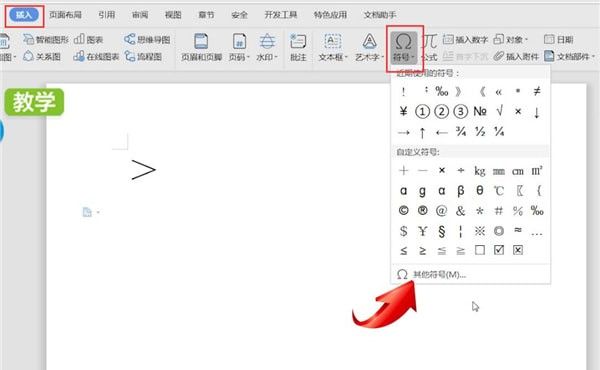The height and width of the screenshot is (370, 600).
Task: Expand the Watermark (水印) dropdown
Action: (x=267, y=57)
